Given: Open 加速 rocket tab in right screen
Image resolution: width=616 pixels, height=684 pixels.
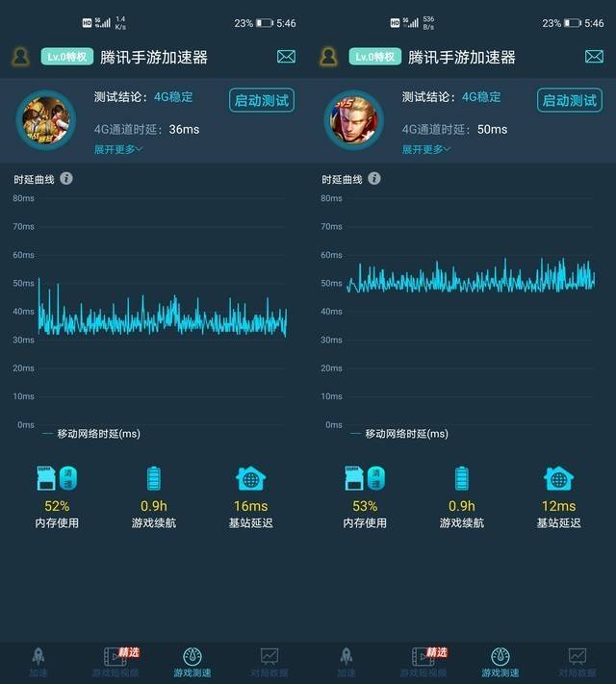Looking at the screenshot, I should (346, 662).
